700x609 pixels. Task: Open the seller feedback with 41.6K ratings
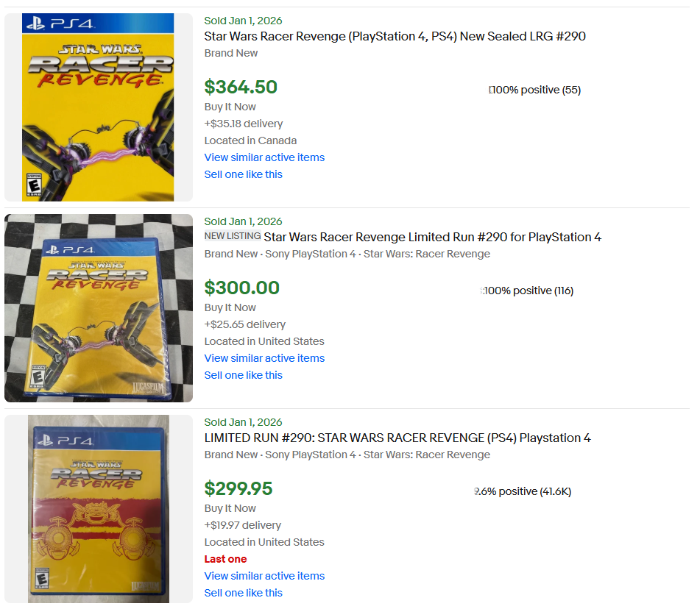tap(524, 491)
